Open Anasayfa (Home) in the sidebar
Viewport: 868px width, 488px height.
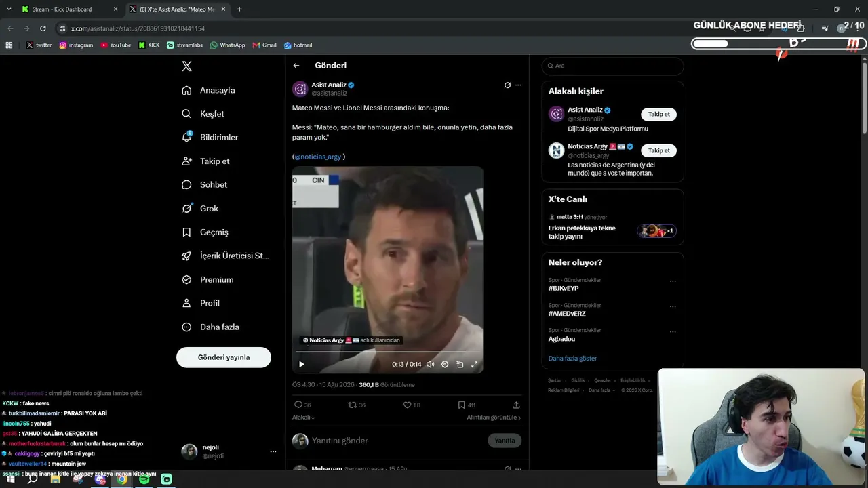click(x=209, y=90)
